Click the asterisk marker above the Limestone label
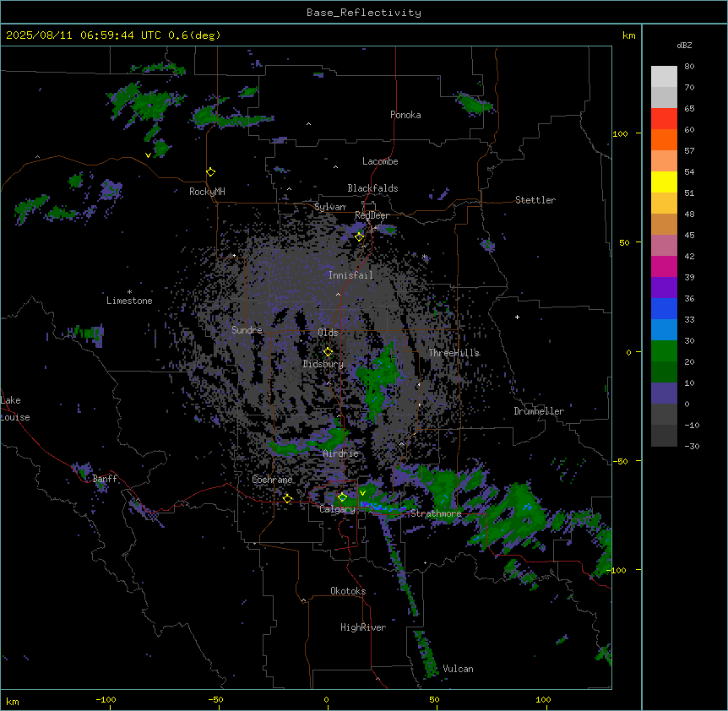 coord(129,292)
